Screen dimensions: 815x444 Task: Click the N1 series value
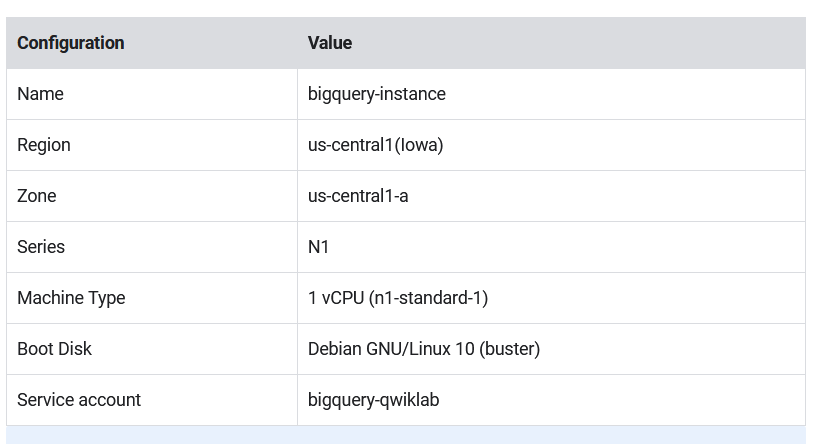(318, 247)
